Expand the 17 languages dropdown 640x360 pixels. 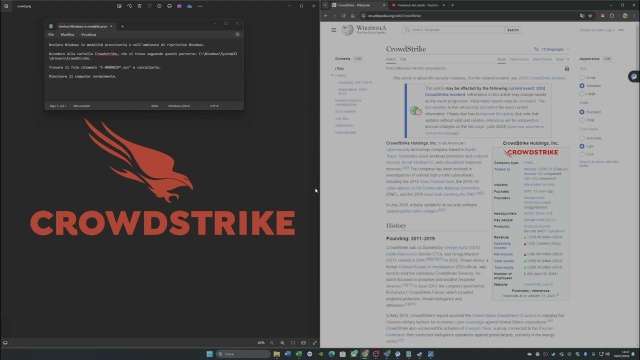pyautogui.click(x=552, y=49)
